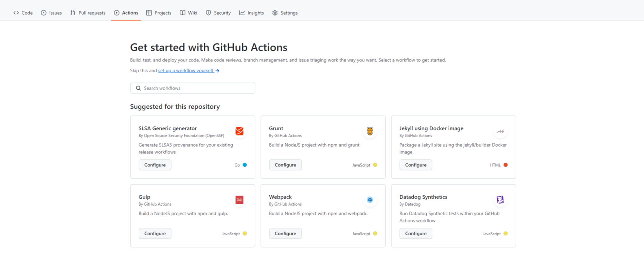
Task: Click the By Open Source Security Foundation text
Action: (181, 136)
